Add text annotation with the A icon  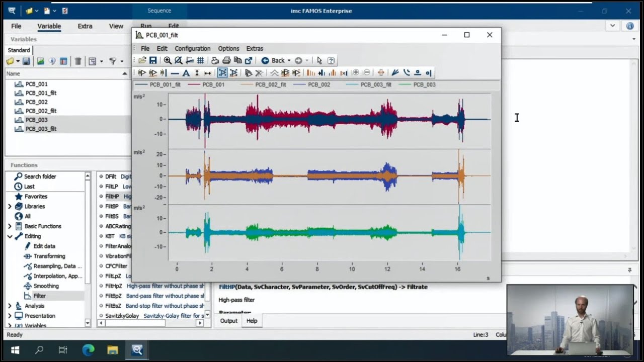point(186,73)
